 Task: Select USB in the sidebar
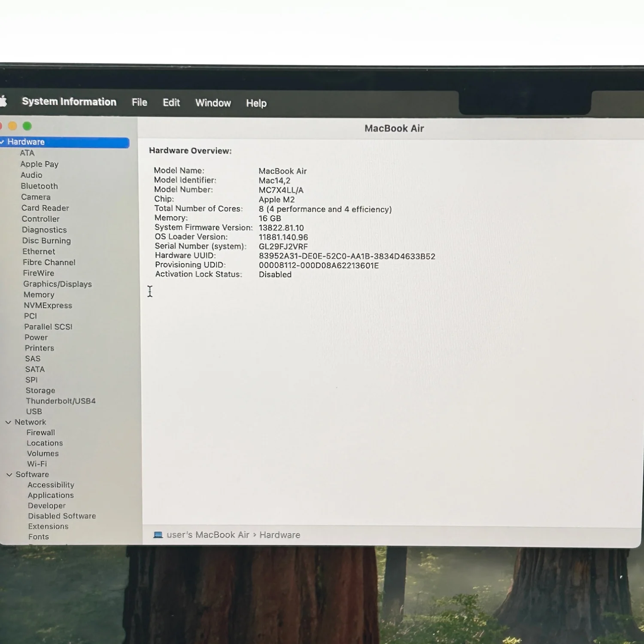[x=34, y=411]
